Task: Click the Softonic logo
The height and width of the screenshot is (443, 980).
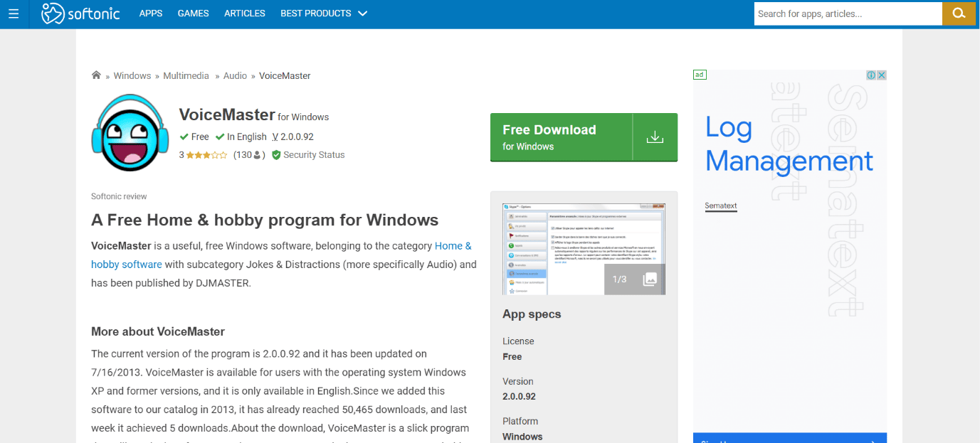Action: pos(80,14)
